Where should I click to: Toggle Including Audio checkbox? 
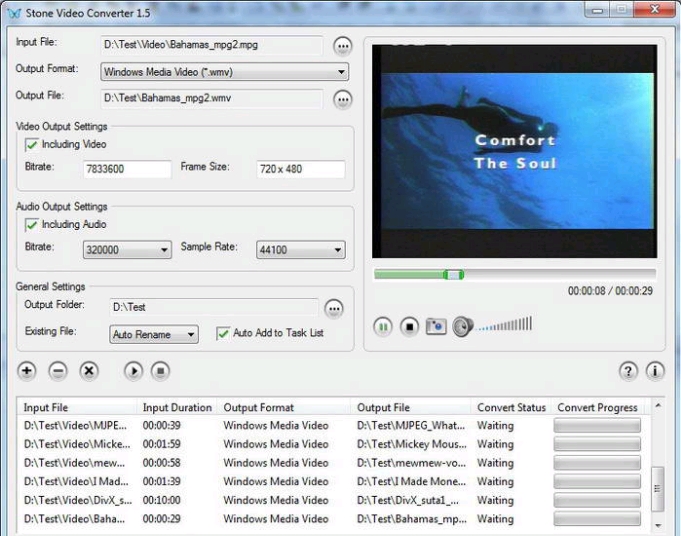click(32, 225)
